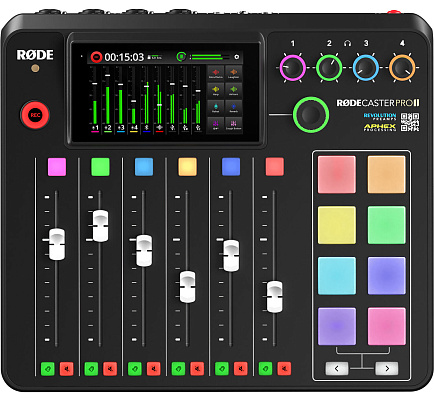The height and width of the screenshot is (400, 434).
Task: Click the APHEX PROCESSING logo
Action: pyautogui.click(x=380, y=127)
